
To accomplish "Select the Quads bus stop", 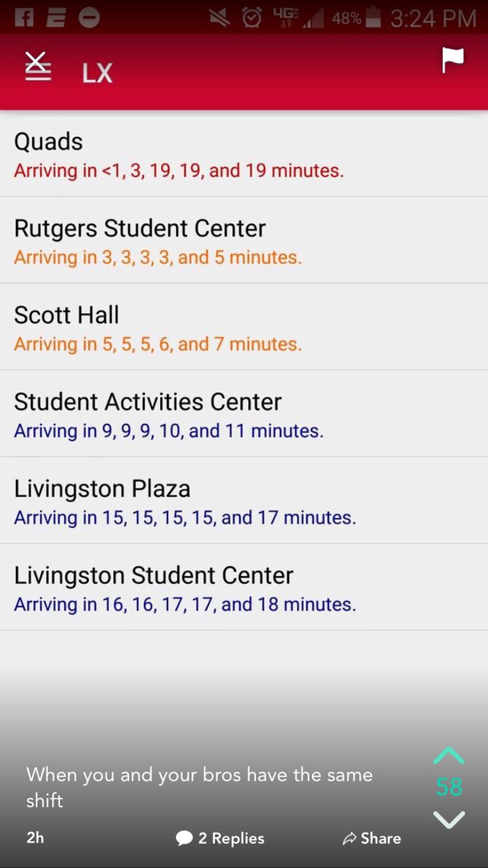I will (x=244, y=154).
